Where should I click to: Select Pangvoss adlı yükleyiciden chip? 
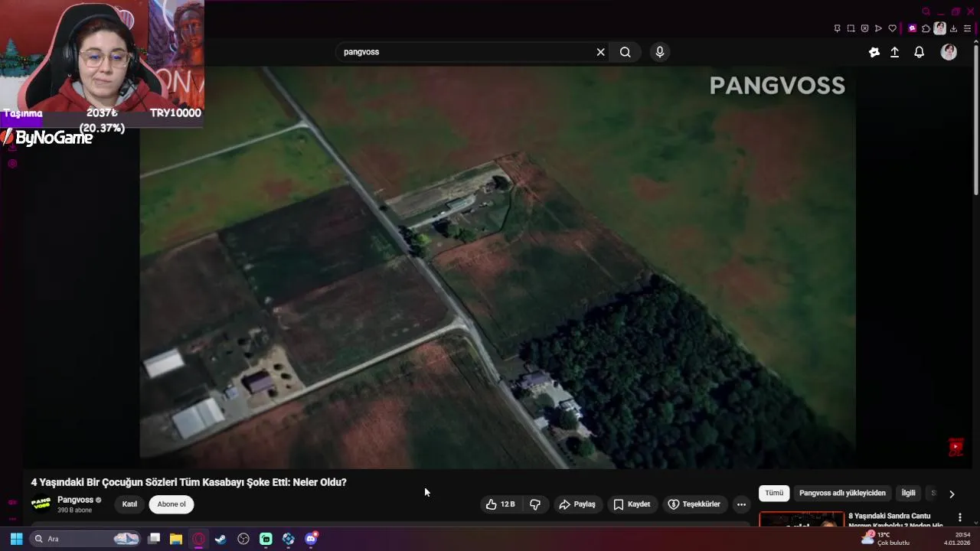pos(842,493)
